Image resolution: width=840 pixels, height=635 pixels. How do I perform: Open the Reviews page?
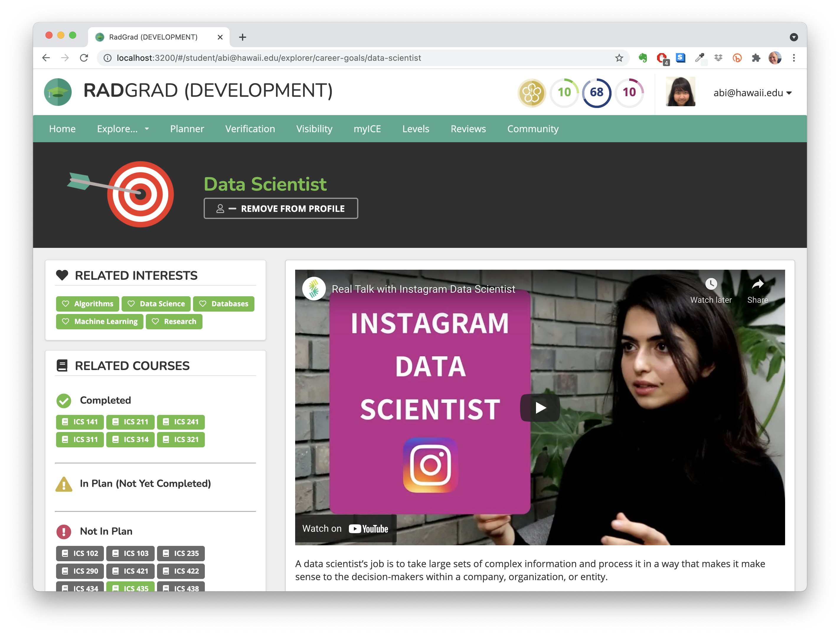click(x=468, y=129)
